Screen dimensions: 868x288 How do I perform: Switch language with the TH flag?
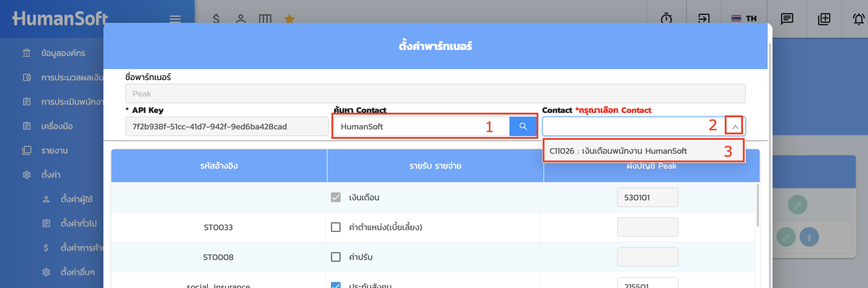[744, 18]
